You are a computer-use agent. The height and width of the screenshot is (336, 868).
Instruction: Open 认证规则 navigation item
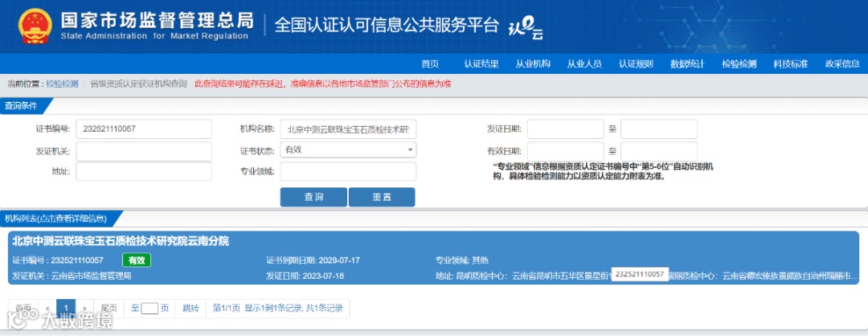(x=636, y=64)
